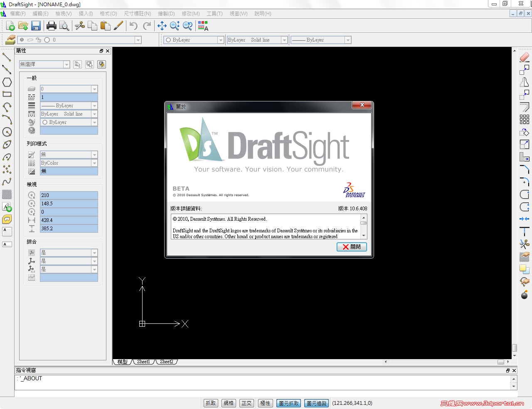The image size is (532, 409).
Task: Select the Point cluster tool in left toolbar
Action: [x=7, y=169]
